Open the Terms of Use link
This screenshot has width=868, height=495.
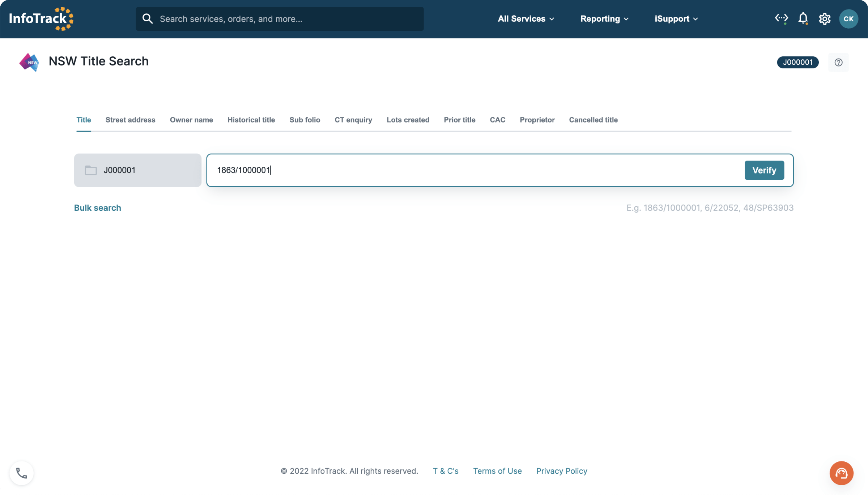click(497, 471)
